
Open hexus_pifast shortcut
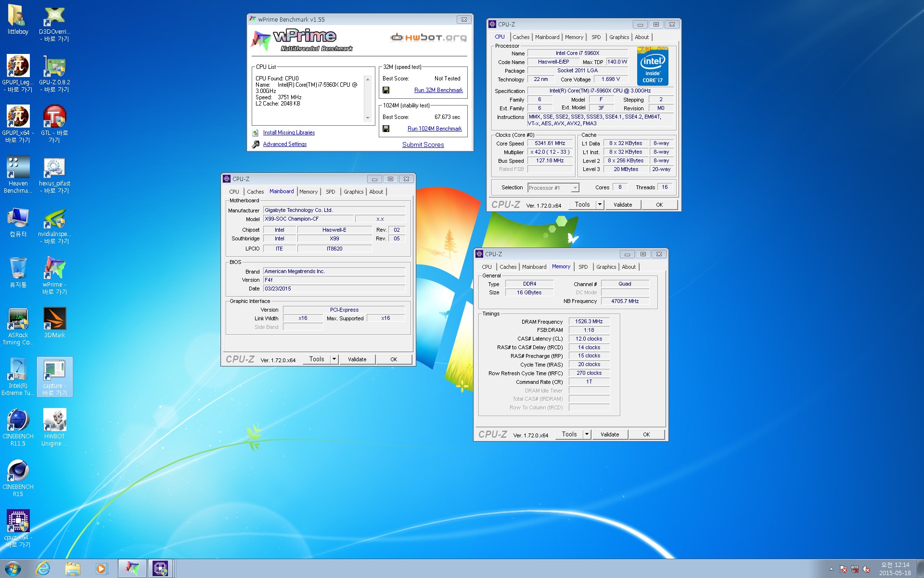(x=54, y=174)
